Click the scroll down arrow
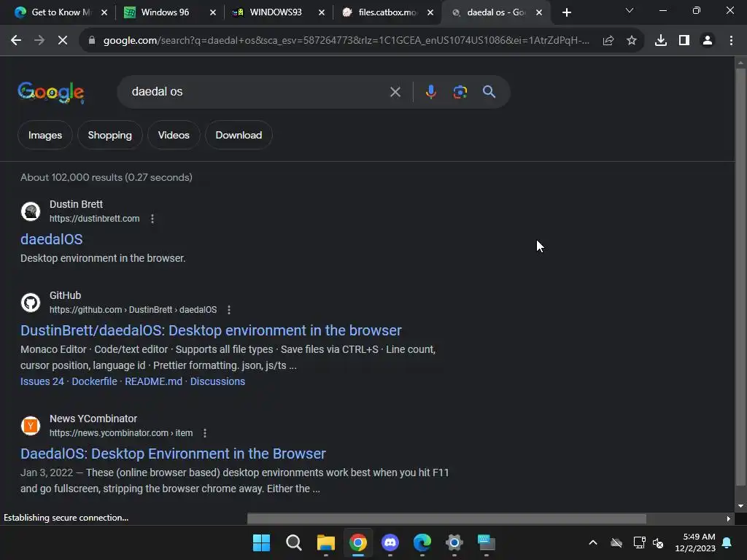Screen dimensions: 747x560 (x=740, y=506)
